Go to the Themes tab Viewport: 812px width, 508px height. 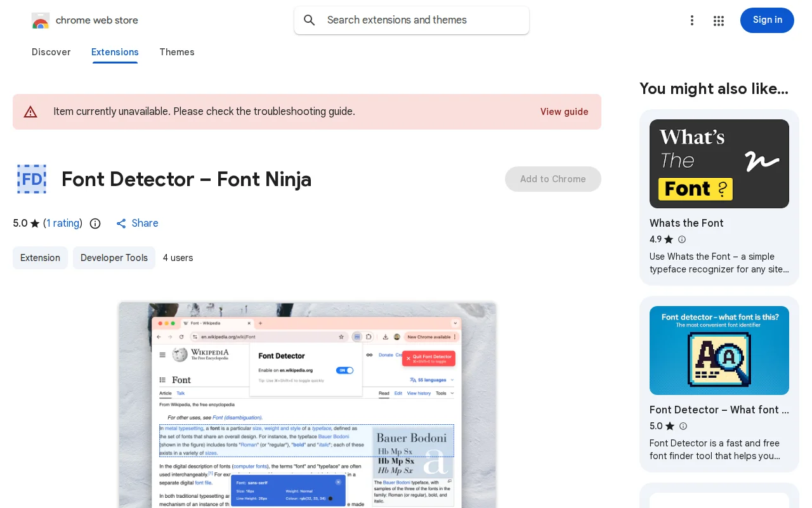click(177, 52)
